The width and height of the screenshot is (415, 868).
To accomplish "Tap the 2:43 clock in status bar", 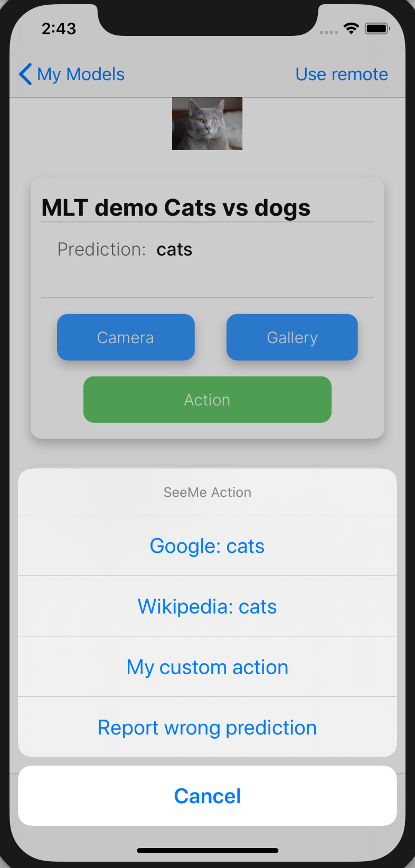I will pyautogui.click(x=59, y=29).
